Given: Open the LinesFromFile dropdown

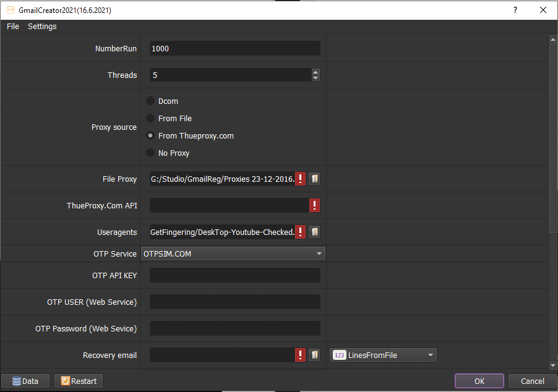Looking at the screenshot, I should tap(430, 355).
